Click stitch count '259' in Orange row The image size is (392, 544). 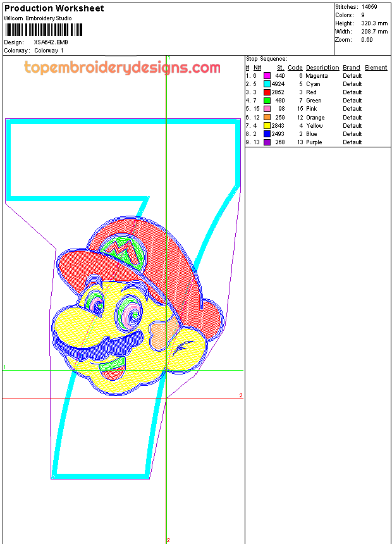click(280, 118)
